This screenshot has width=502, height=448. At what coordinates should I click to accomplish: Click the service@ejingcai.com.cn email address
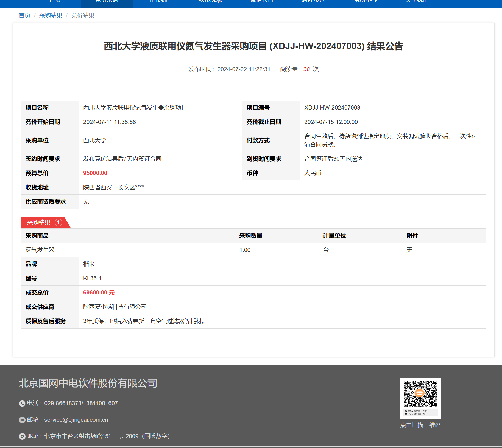pos(76,420)
